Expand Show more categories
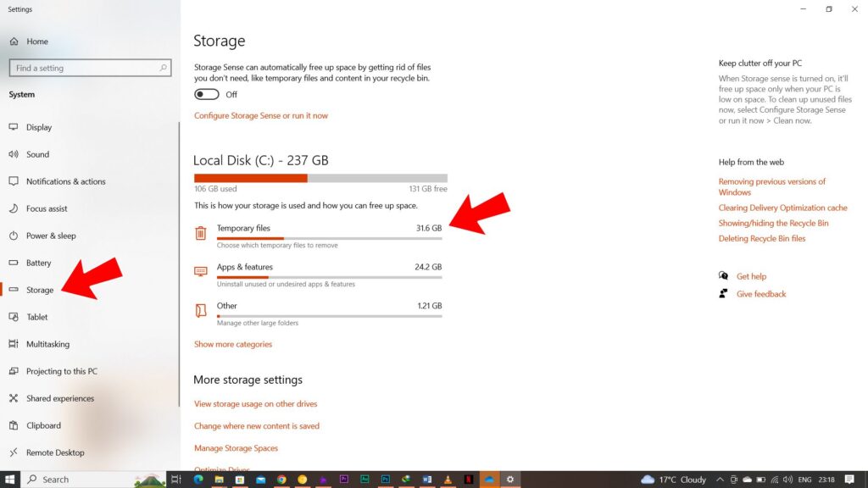 [233, 344]
